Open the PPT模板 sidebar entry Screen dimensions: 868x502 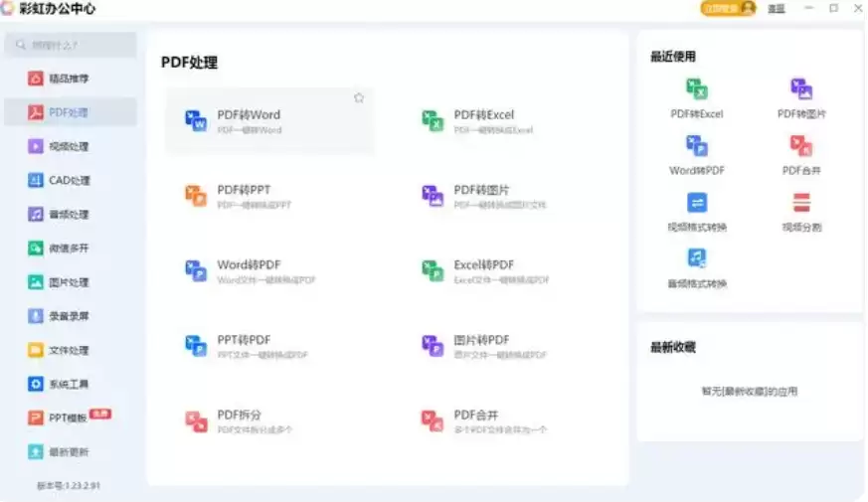[71, 418]
